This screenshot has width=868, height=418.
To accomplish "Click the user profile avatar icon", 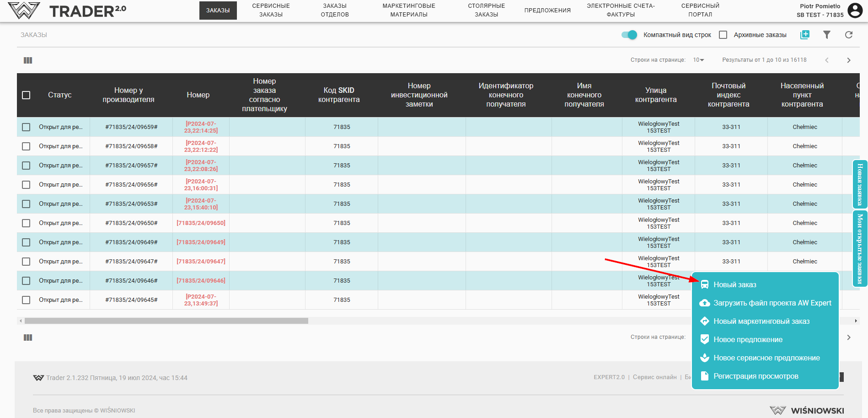I will click(x=855, y=10).
